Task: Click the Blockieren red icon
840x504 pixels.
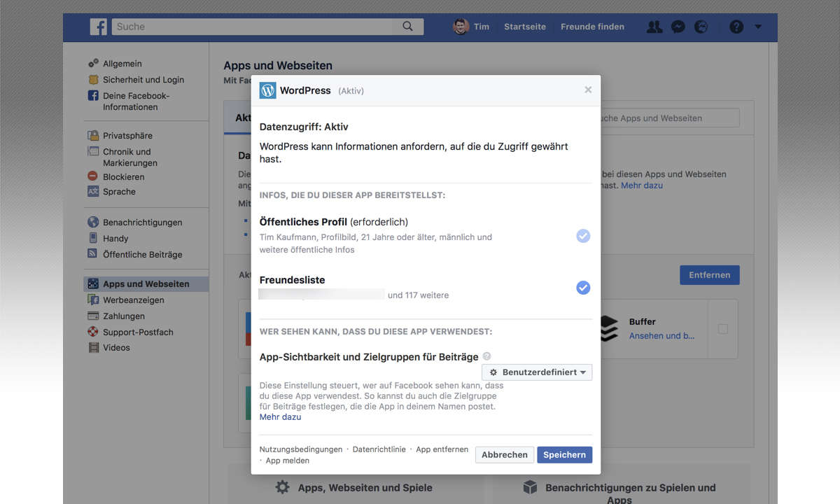Action: pos(93,176)
